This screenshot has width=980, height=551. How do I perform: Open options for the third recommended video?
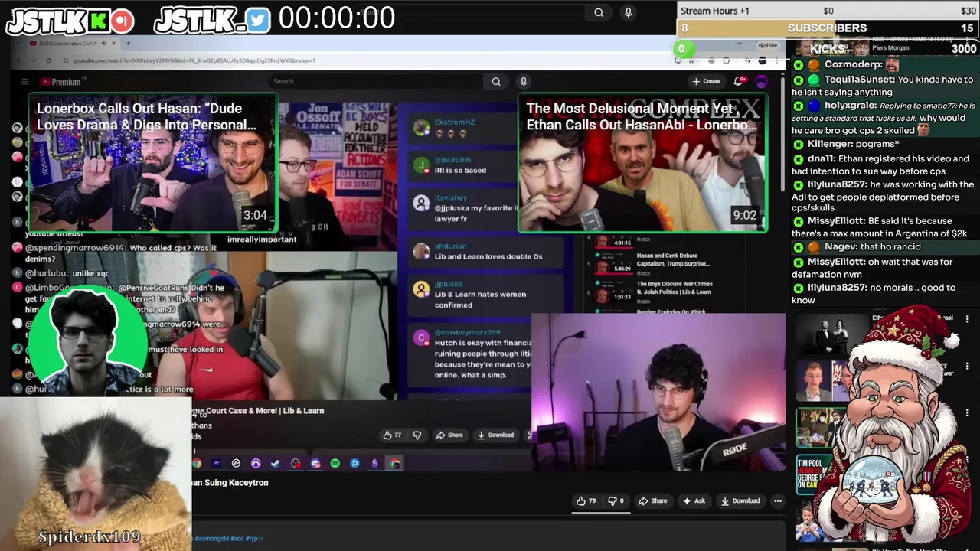967,413
